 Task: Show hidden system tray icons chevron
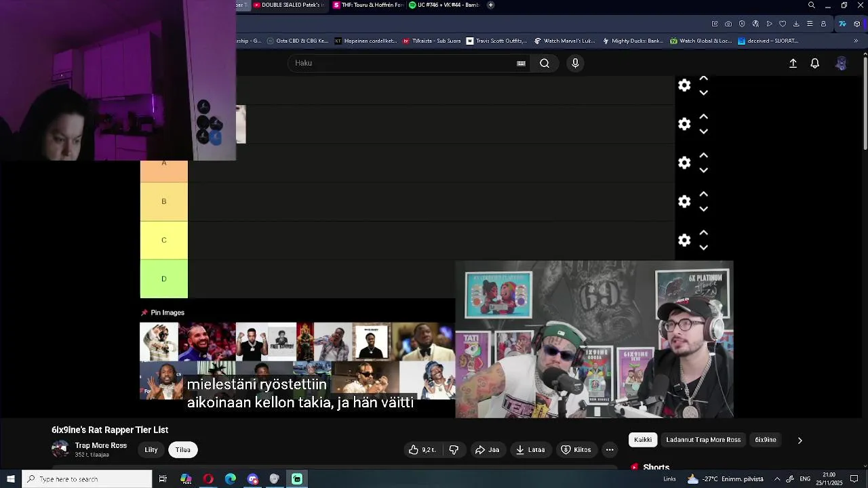777,479
